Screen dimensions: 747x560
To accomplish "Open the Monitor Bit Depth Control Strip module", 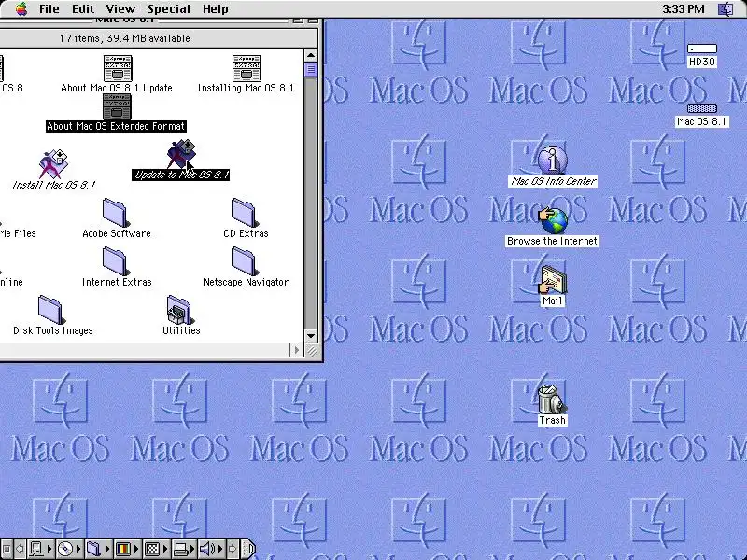I will click(x=127, y=549).
